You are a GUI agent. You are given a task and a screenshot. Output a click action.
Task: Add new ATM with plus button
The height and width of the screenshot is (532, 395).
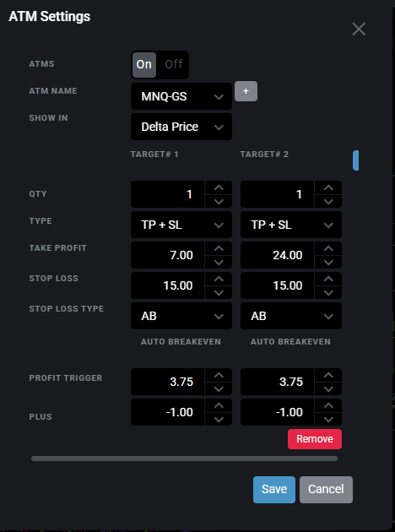(x=246, y=91)
